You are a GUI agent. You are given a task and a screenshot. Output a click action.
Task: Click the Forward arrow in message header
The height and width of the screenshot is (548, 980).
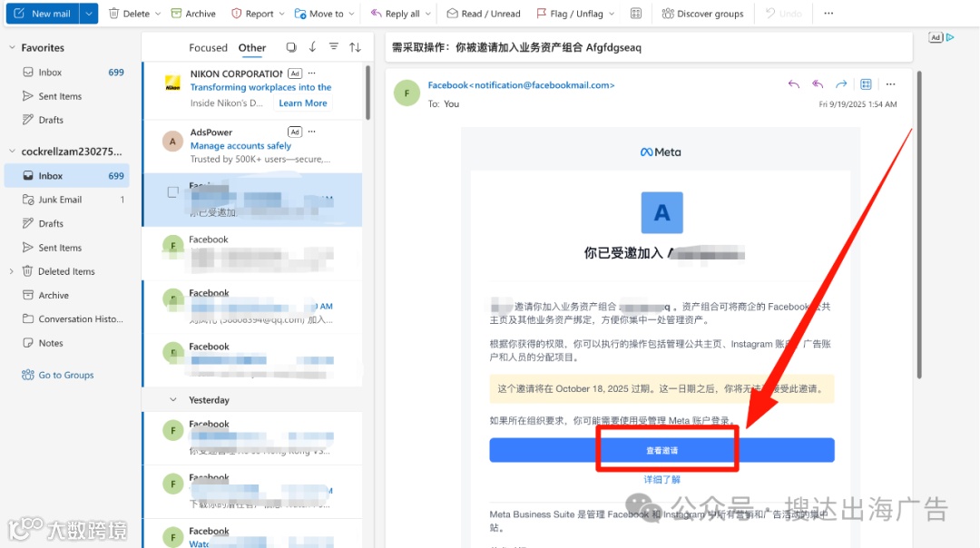tap(841, 84)
